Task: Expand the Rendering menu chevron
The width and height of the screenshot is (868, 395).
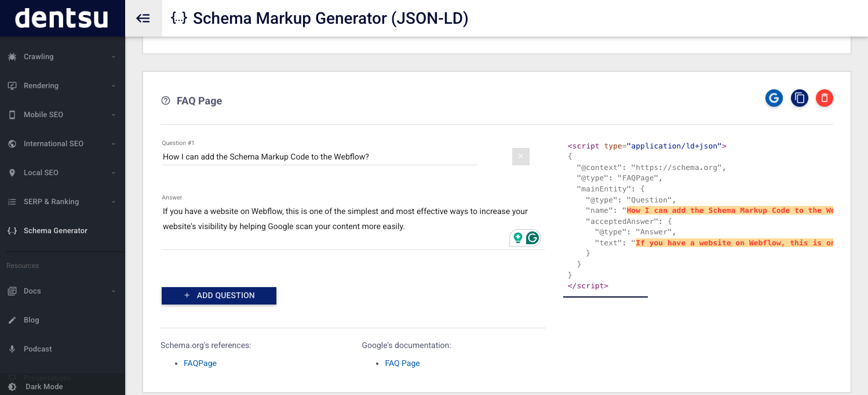Action: click(x=114, y=86)
